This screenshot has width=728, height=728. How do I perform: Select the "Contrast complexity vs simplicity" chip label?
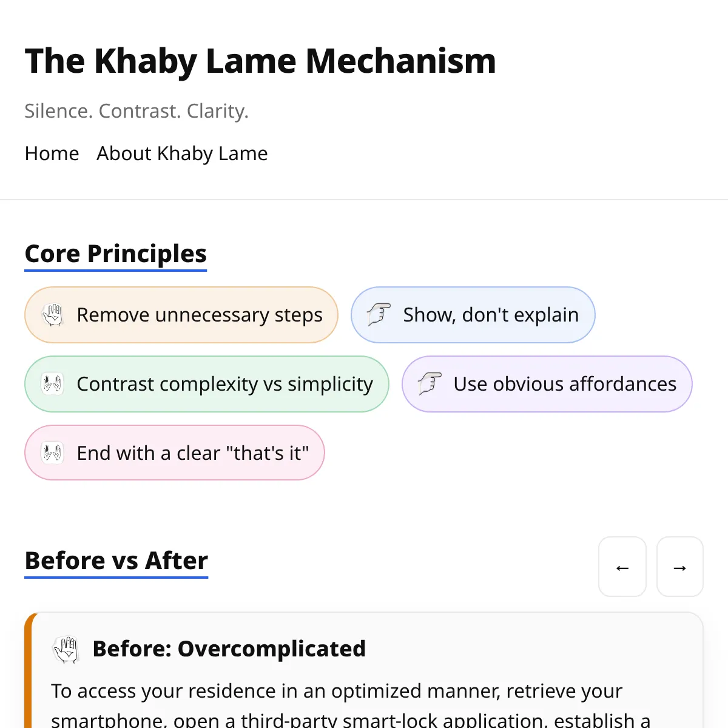pos(224,384)
